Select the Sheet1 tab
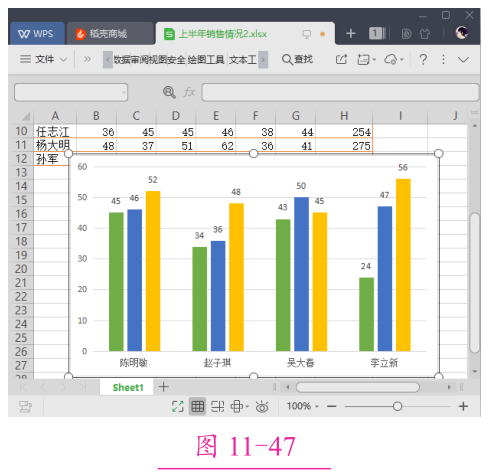This screenshot has width=491, height=476. coord(128,387)
